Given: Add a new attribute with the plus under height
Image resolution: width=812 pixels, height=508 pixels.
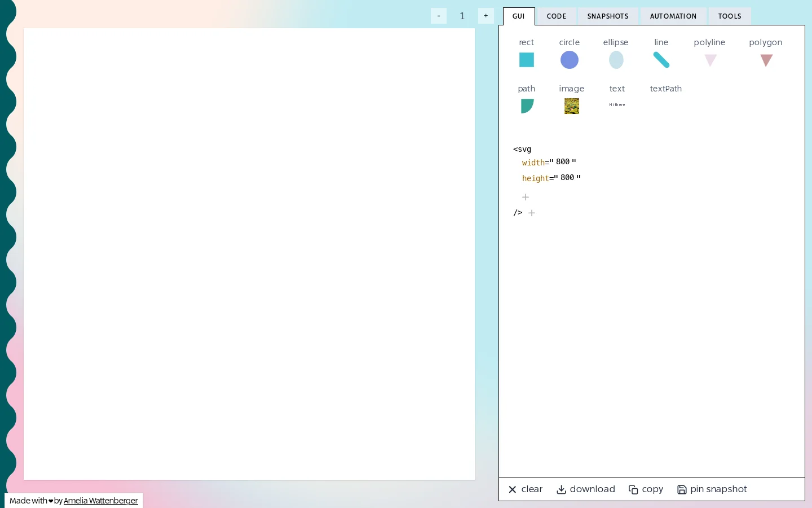Looking at the screenshot, I should (526, 197).
